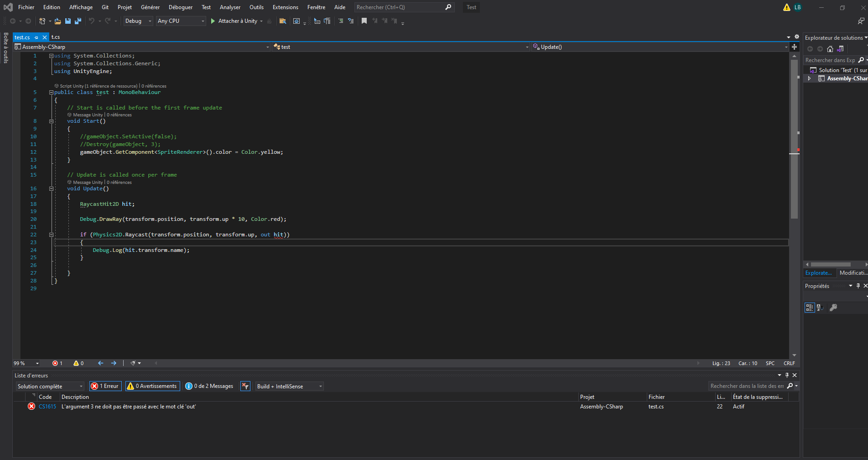The width and height of the screenshot is (868, 460).
Task: Click the Properties wrench icon
Action: pos(833,308)
